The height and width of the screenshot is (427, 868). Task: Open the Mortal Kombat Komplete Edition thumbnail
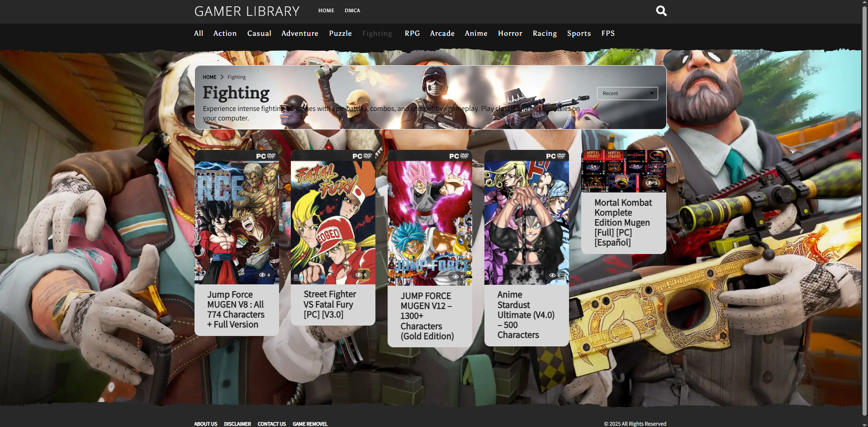[623, 171]
